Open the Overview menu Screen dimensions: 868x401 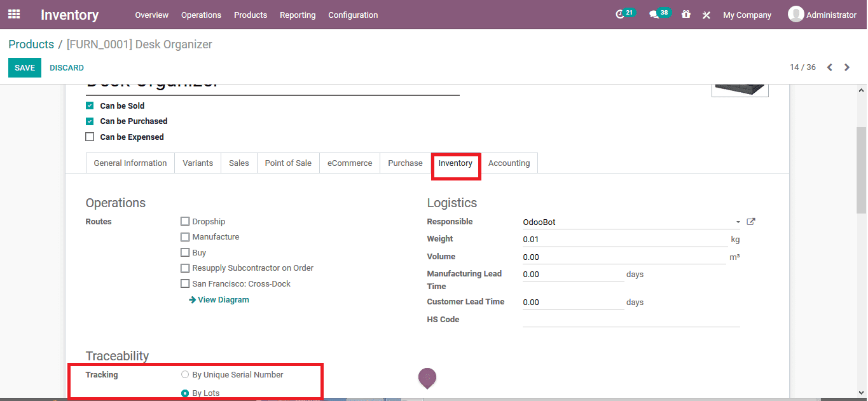point(151,15)
